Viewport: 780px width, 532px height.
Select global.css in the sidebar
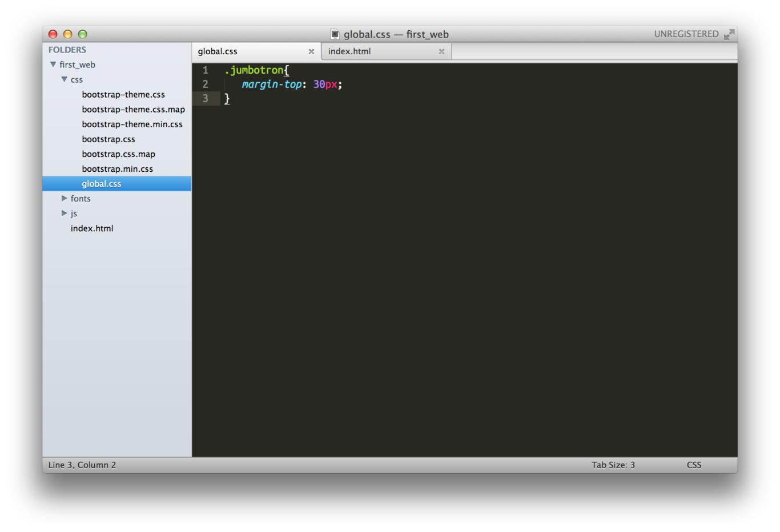click(x=117, y=183)
